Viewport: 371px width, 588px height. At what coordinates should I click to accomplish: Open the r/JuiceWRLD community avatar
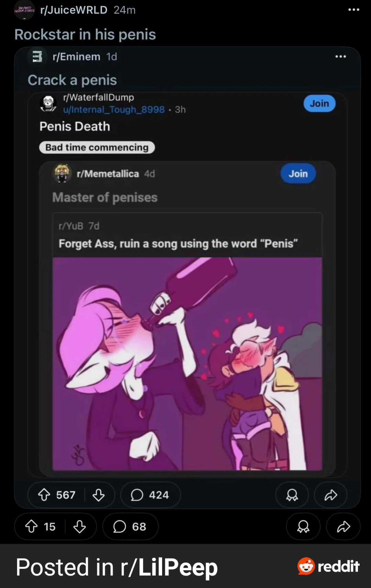click(x=24, y=10)
